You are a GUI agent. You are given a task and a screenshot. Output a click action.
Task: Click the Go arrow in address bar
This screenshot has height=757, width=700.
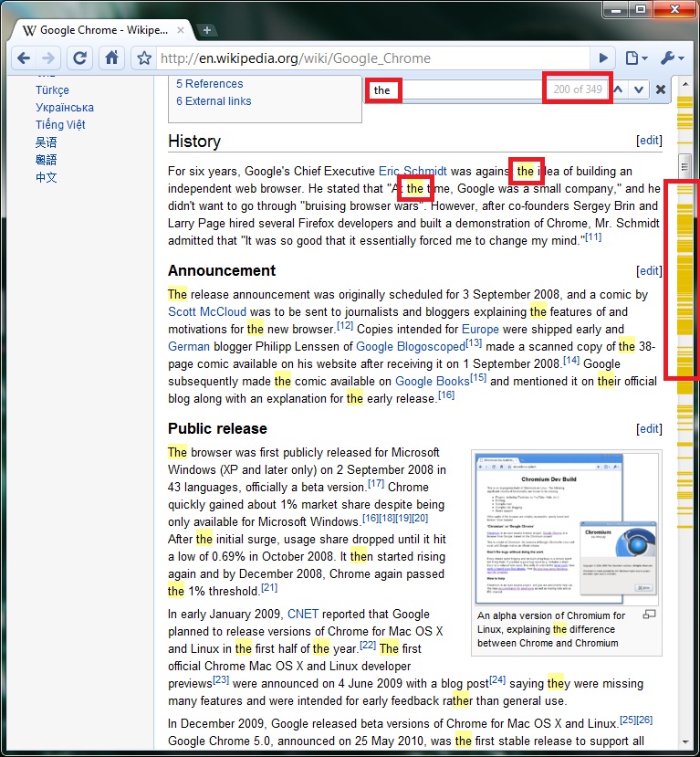pos(603,58)
